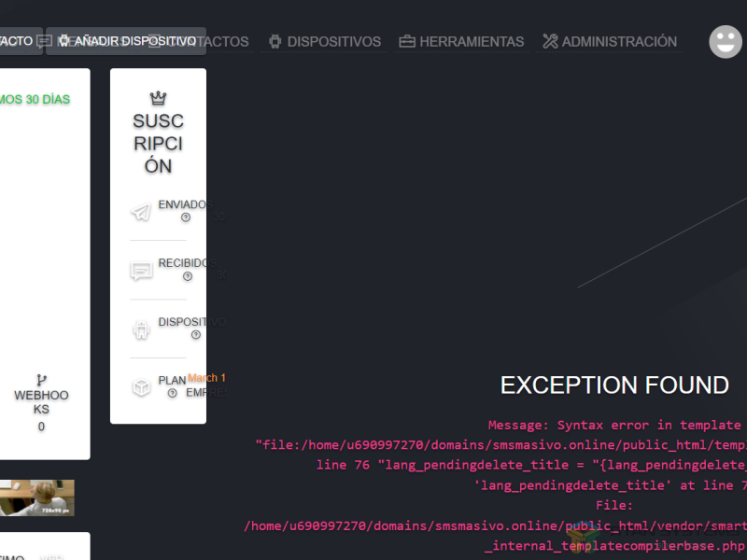The image size is (747, 560).
Task: Click the paper plane Enviados icon
Action: (x=141, y=213)
